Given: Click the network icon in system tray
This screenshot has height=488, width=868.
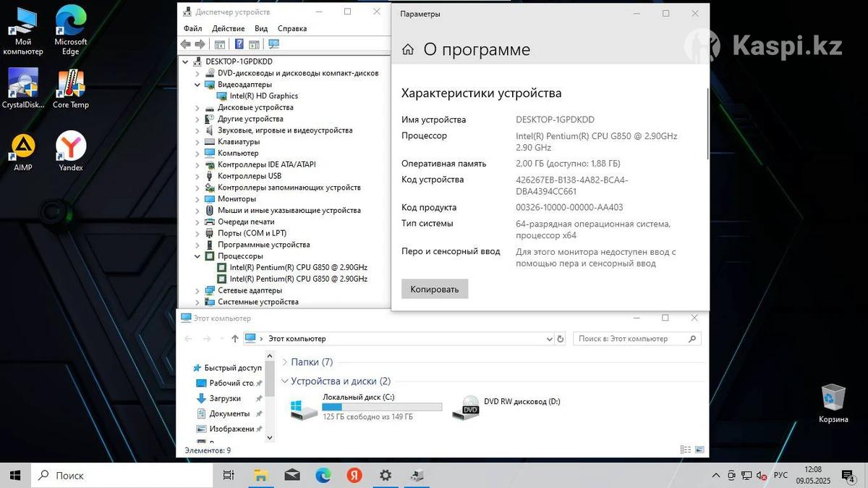Looking at the screenshot, I should pos(746,476).
